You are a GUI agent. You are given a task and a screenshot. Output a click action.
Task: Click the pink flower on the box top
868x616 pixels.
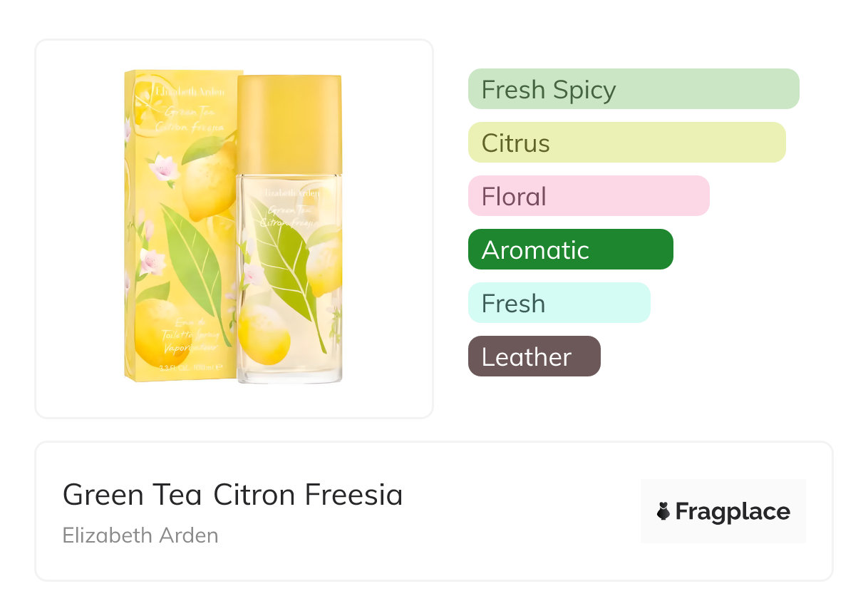click(x=165, y=168)
